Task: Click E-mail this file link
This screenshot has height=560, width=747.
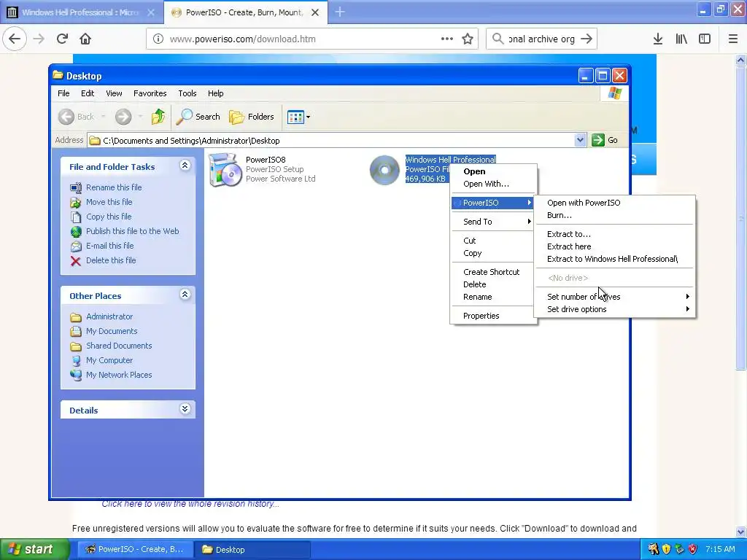Action: pyautogui.click(x=109, y=246)
